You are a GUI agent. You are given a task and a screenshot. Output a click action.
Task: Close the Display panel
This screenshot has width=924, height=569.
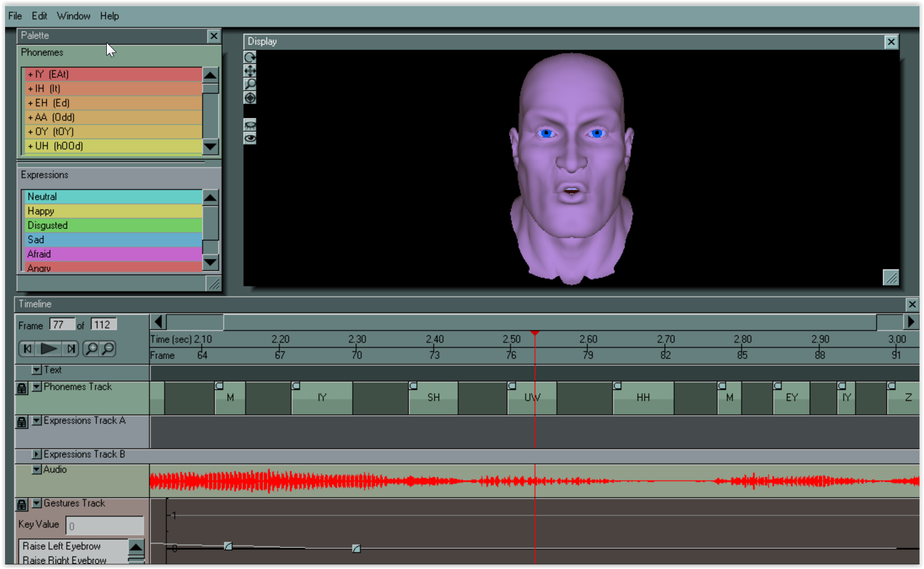891,42
